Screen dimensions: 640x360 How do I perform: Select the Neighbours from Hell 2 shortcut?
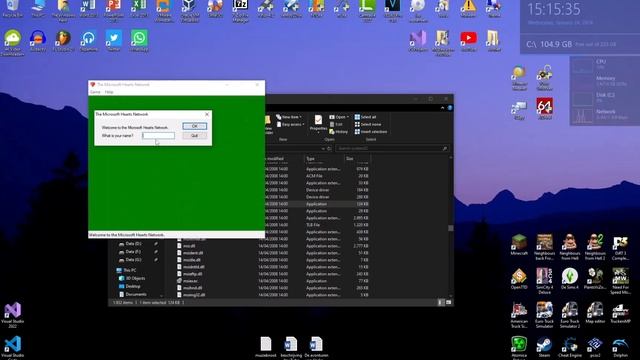tap(595, 247)
